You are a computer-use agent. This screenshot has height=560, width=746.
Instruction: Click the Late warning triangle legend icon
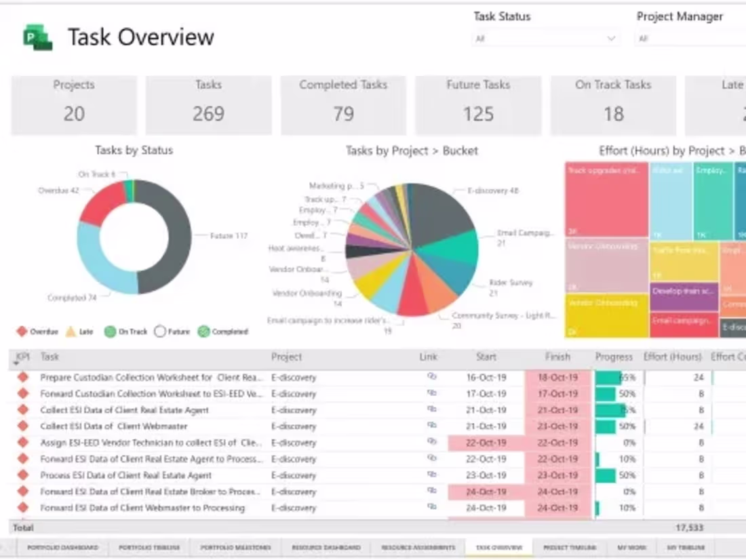click(70, 332)
